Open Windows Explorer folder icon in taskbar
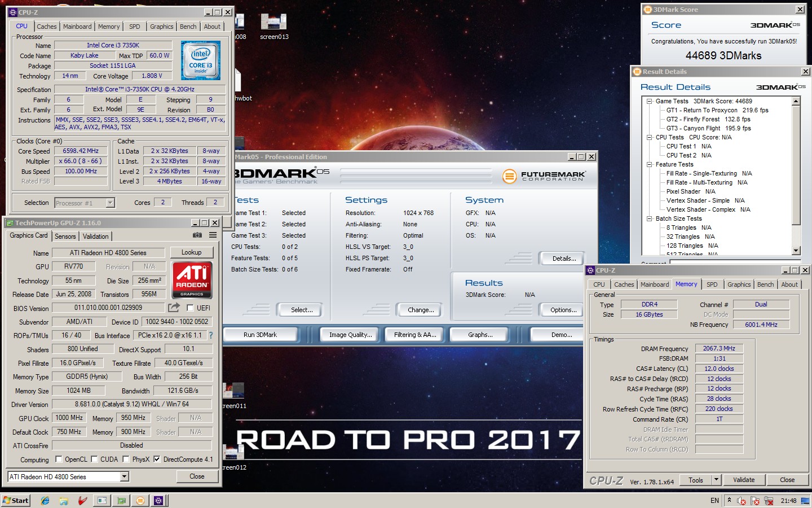The image size is (812, 508). pyautogui.click(x=64, y=501)
